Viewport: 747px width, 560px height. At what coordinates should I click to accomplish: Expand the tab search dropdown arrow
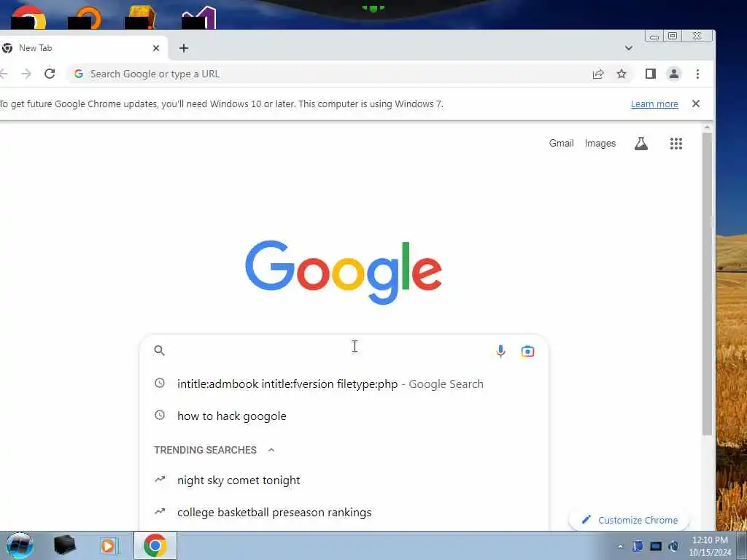tap(629, 48)
